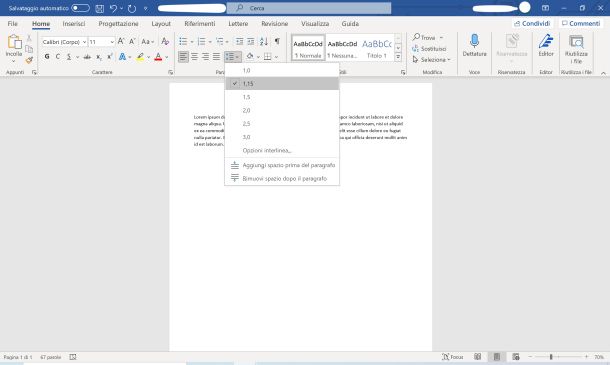
Task: Click the Dettatura microphone icon
Action: pos(474,41)
